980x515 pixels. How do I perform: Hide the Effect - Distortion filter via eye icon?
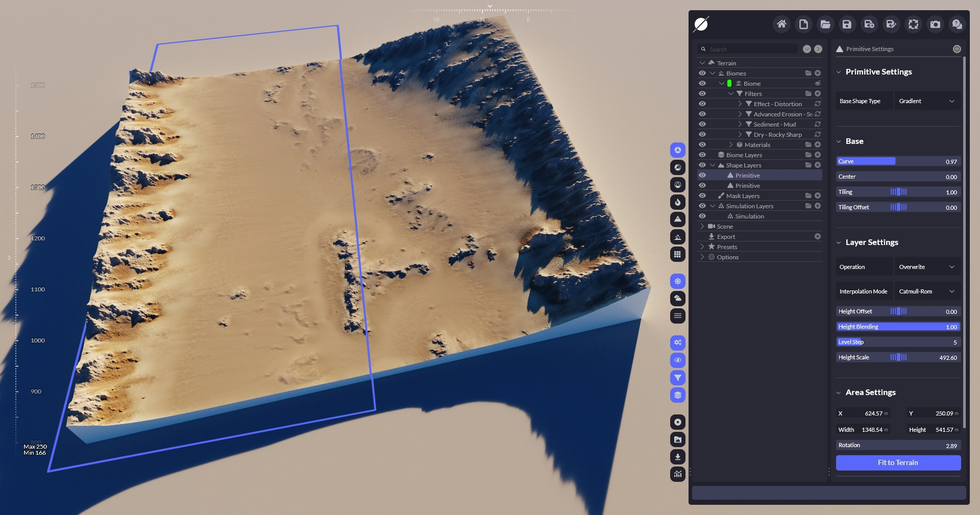click(702, 104)
